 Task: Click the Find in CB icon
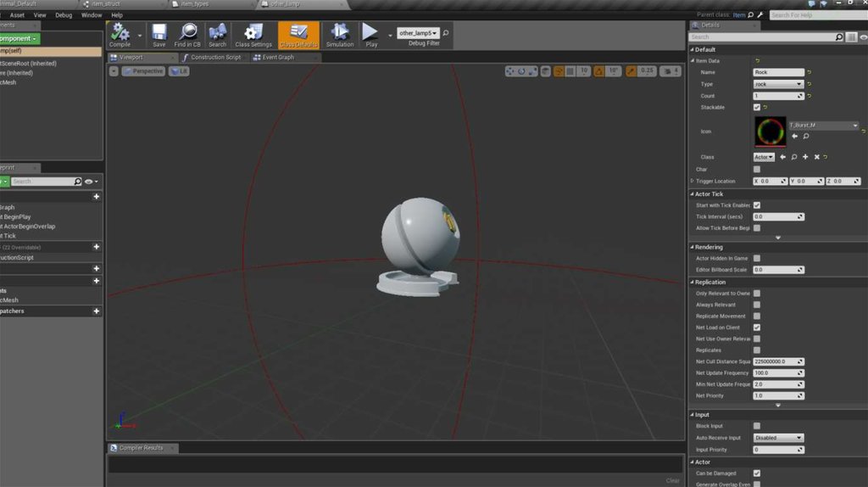click(x=187, y=35)
